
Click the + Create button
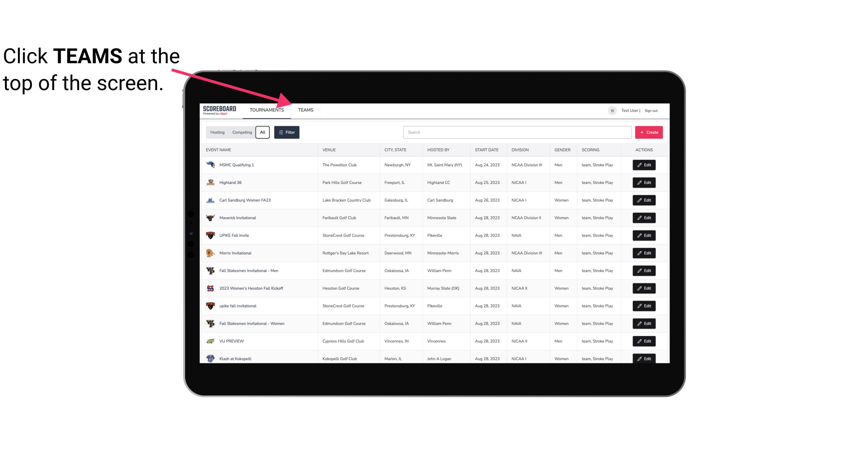(x=648, y=132)
